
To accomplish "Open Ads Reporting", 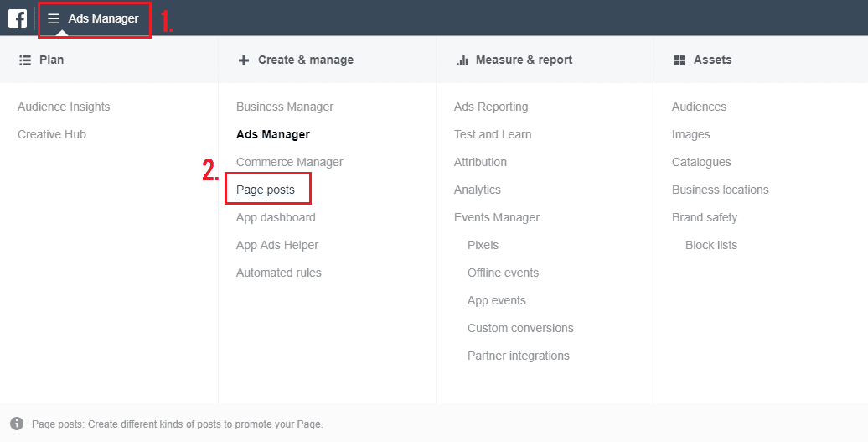I will pos(490,107).
